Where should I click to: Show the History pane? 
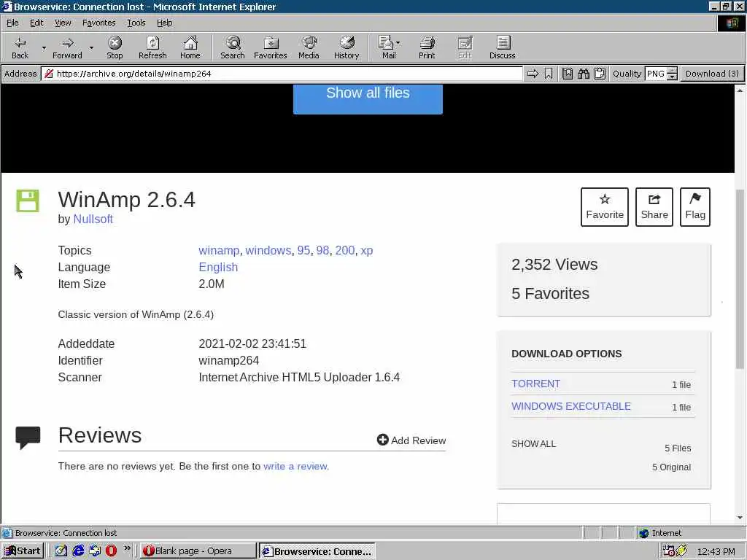tap(347, 47)
